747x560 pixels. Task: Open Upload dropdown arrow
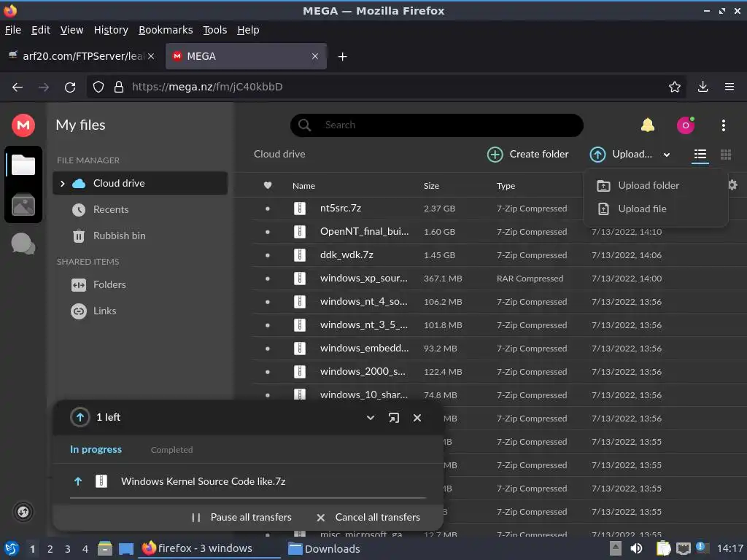pos(667,155)
